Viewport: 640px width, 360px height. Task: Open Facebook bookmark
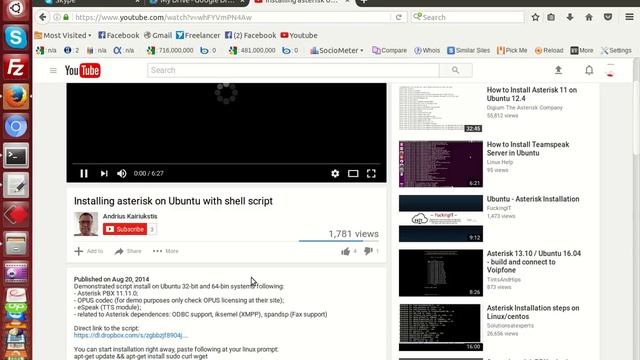[x=119, y=36]
